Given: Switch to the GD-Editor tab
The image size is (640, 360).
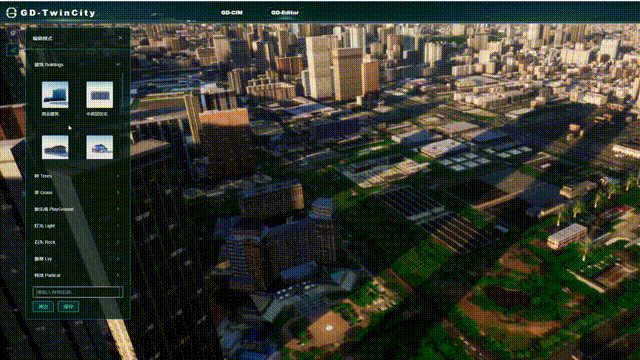Looking at the screenshot, I should [285, 13].
